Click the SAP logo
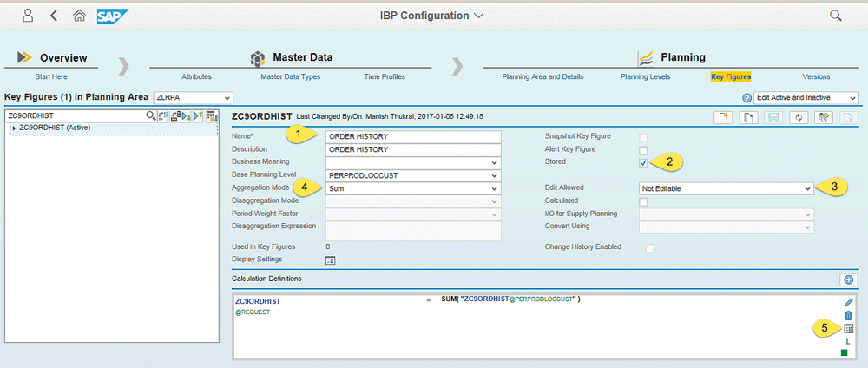Screen dimensions: 868x368 pyautogui.click(x=113, y=16)
